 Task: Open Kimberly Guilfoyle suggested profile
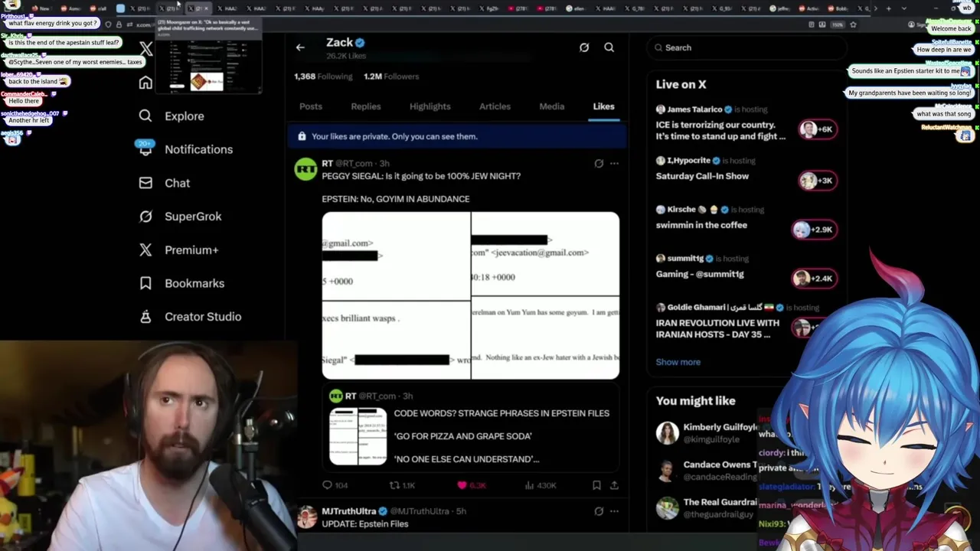coord(708,433)
